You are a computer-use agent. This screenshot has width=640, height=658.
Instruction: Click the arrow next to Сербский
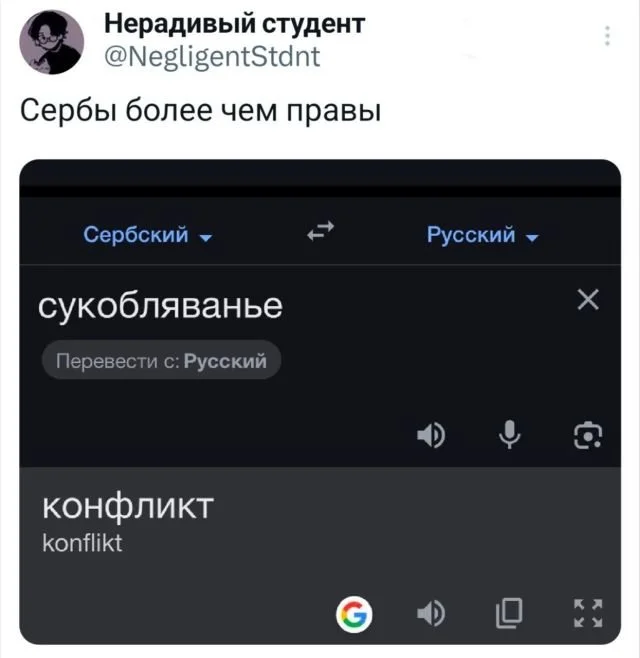coord(206,238)
